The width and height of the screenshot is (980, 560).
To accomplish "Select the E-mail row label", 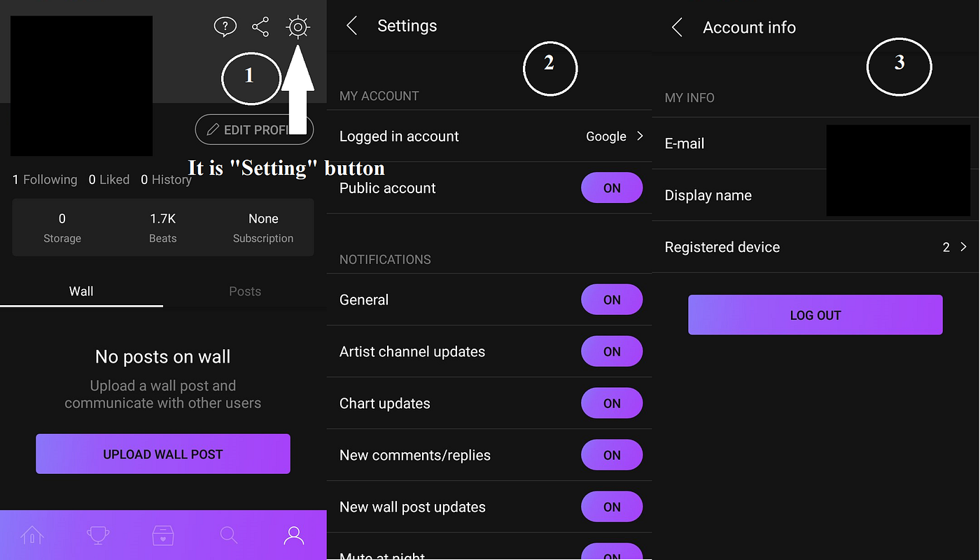I will (x=685, y=143).
